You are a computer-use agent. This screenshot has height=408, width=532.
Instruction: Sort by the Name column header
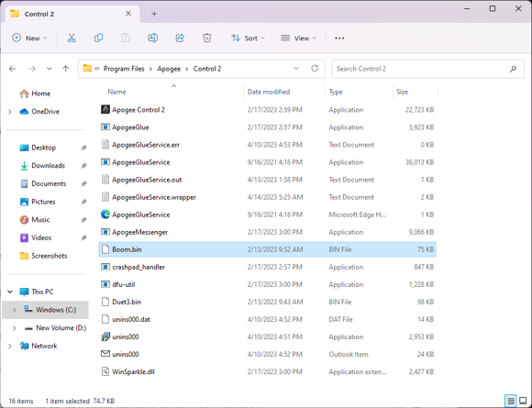click(116, 92)
